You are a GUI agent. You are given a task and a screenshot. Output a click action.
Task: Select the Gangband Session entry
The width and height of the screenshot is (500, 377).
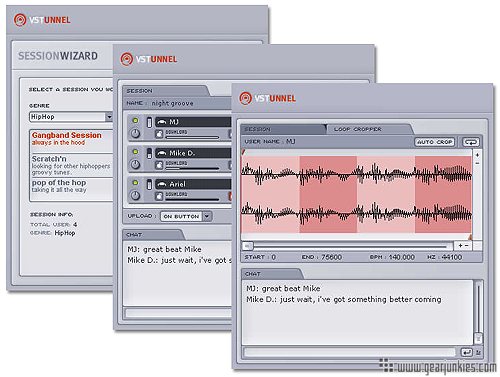[x=71, y=138]
